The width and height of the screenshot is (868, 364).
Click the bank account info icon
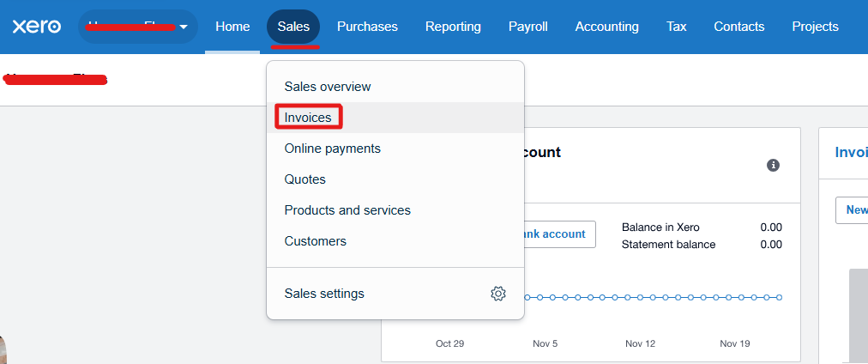tap(774, 165)
